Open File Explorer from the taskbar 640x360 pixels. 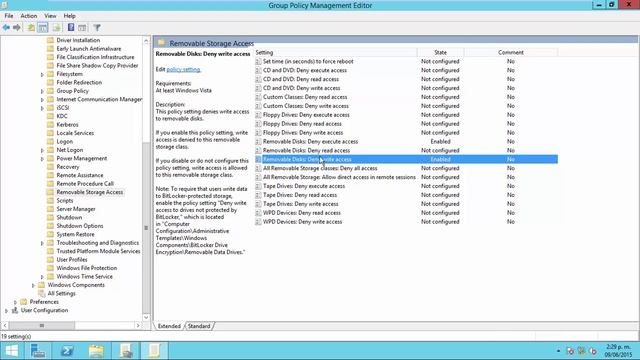(96, 351)
